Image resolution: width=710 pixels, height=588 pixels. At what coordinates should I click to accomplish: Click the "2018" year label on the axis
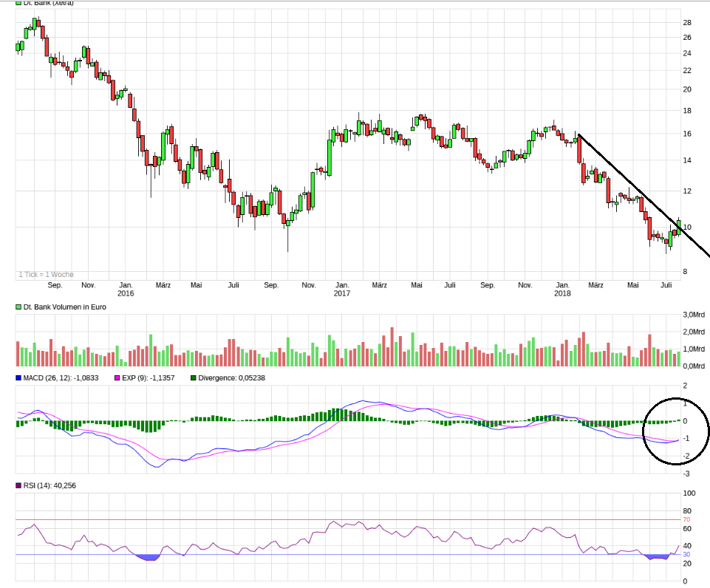click(564, 293)
